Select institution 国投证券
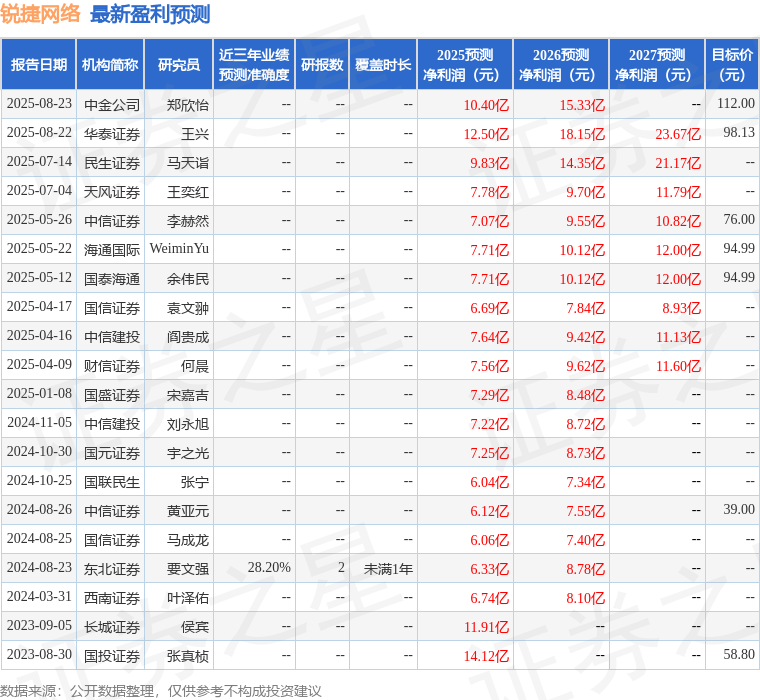The width and height of the screenshot is (760, 700). (112, 657)
